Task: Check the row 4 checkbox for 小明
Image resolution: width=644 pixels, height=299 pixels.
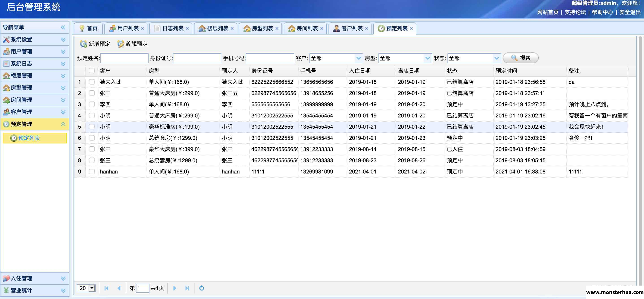Action: (92, 115)
